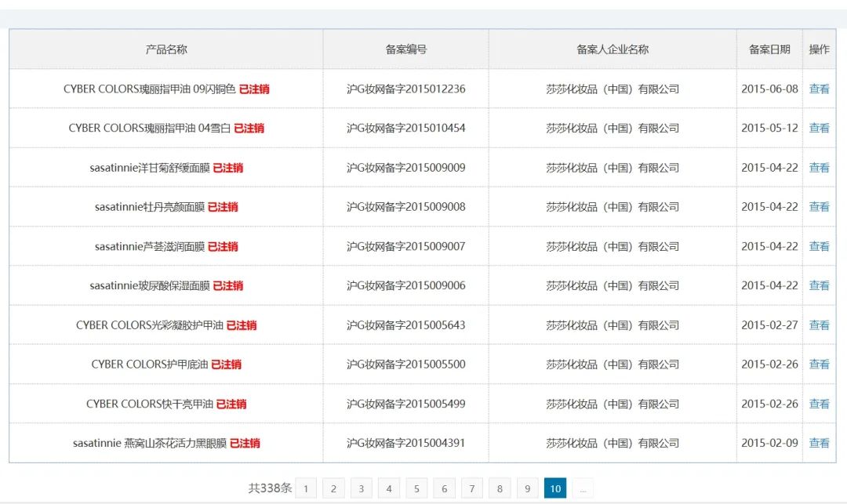Viewport: 847px width, 504px height.
Task: Select product sasatinnie芦荟滋润面膜
Action: coord(150,246)
